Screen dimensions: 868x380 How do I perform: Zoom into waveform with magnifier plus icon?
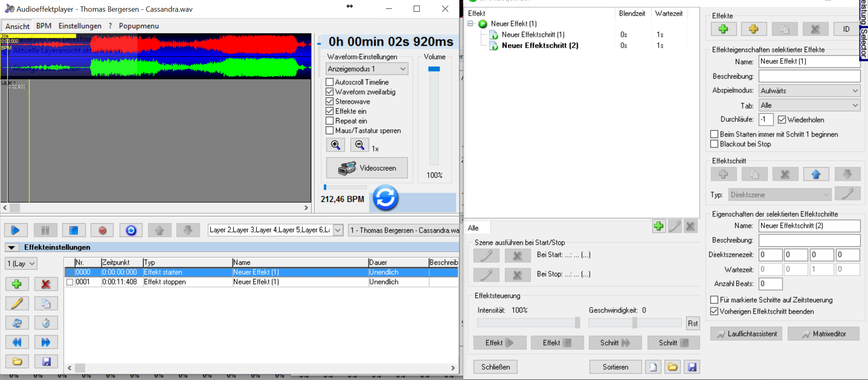coord(335,145)
